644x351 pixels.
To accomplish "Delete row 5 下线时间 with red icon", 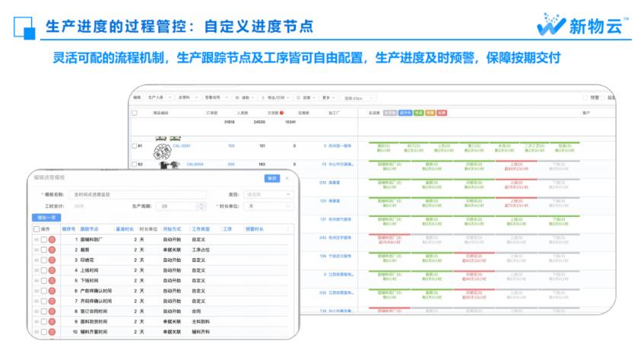I will tap(52, 281).
